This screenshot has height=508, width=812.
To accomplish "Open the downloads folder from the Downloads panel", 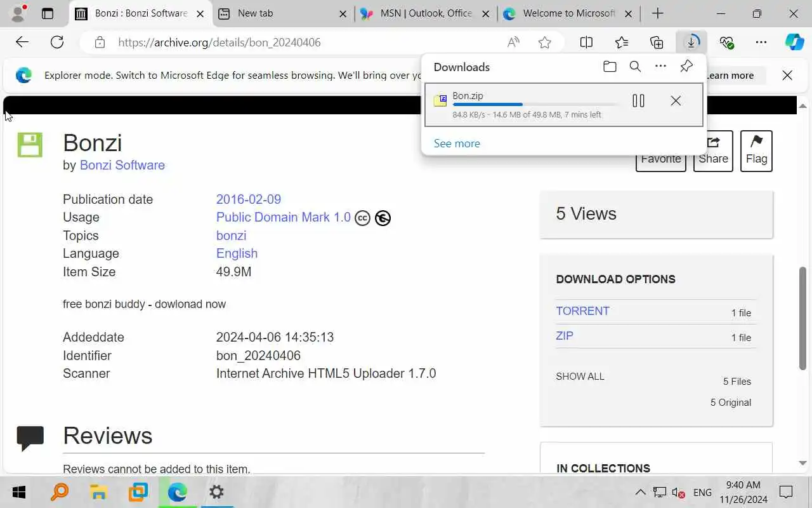I will pos(610,67).
